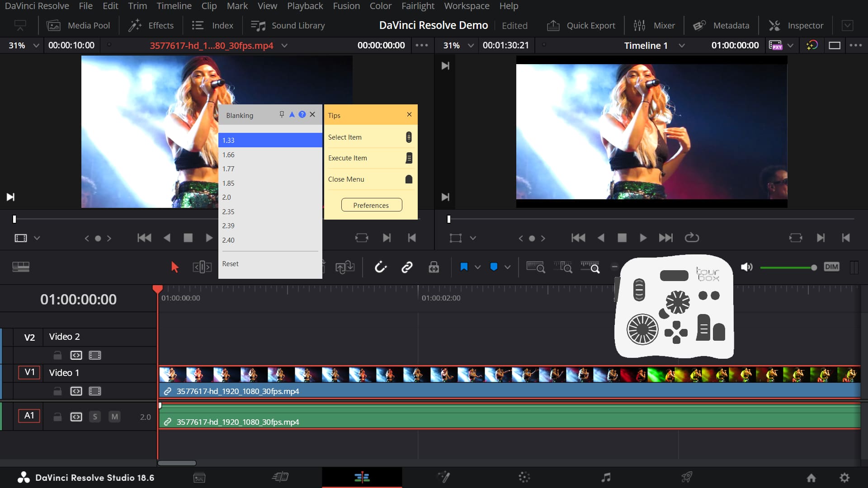Open the Fairlight menu
868x488 pixels.
click(x=418, y=6)
